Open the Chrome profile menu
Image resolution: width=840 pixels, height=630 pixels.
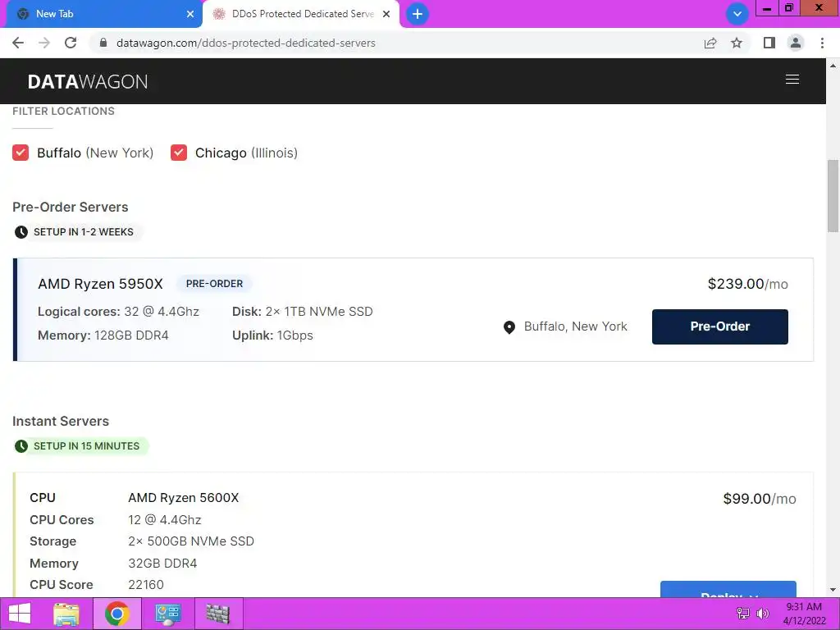coord(796,43)
